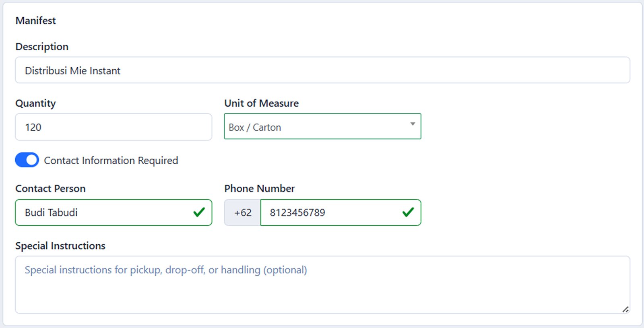
Task: Click the textarea resize handle
Action: point(625,309)
